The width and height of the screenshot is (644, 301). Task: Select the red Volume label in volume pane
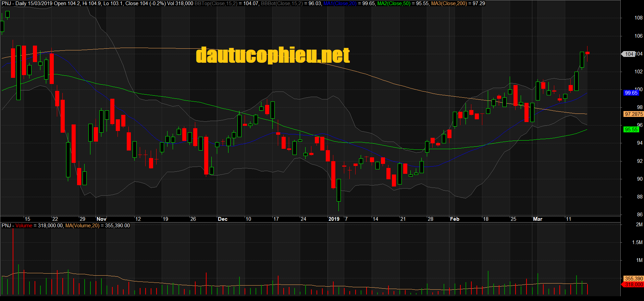pyautogui.click(x=24, y=226)
